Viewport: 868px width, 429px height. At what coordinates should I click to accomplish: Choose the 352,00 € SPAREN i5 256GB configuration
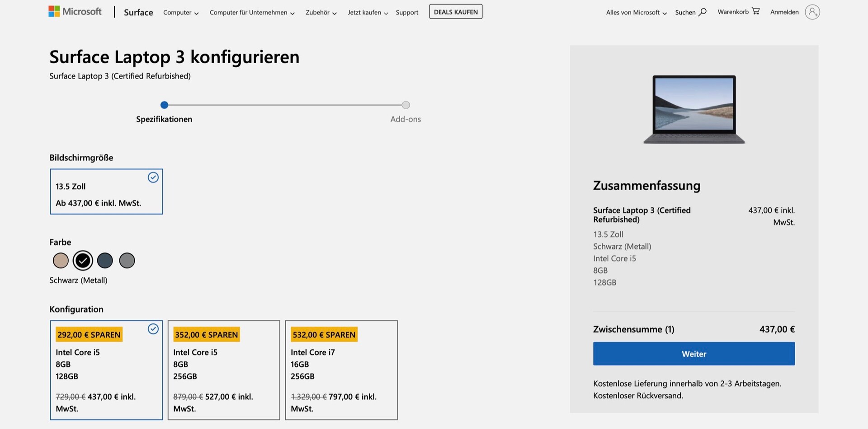[x=224, y=370]
